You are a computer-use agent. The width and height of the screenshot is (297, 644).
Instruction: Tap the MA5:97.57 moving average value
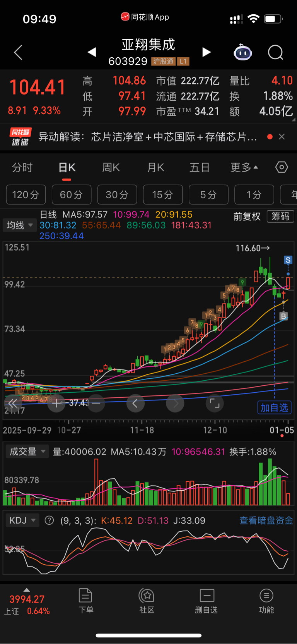pyautogui.click(x=85, y=215)
